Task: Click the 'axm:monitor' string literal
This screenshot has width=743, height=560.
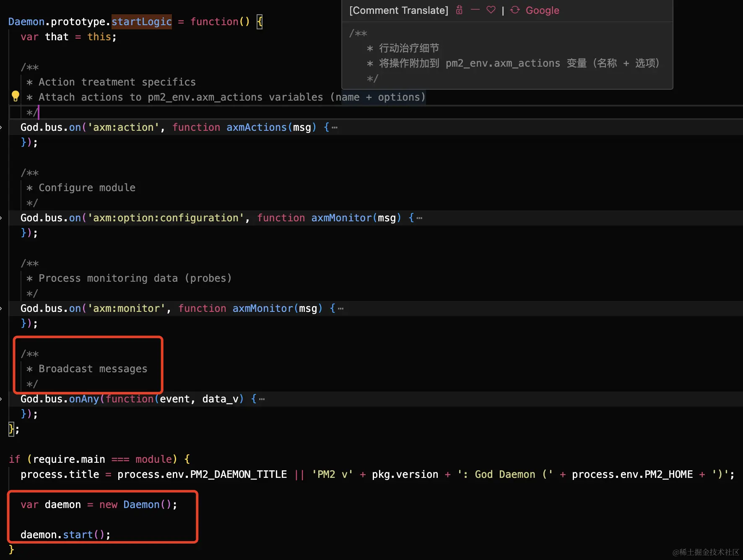Action: (126, 309)
